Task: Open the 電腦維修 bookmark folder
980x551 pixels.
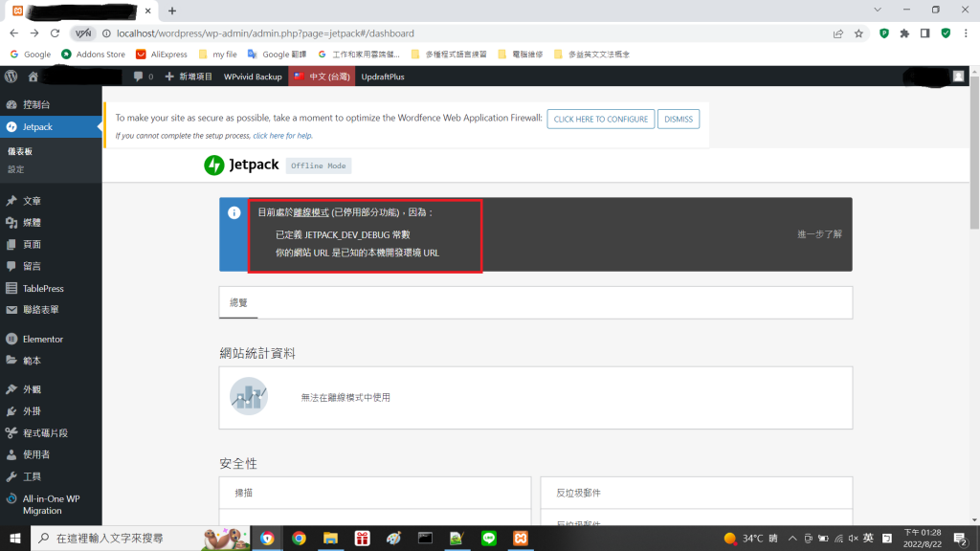Action: tap(521, 55)
